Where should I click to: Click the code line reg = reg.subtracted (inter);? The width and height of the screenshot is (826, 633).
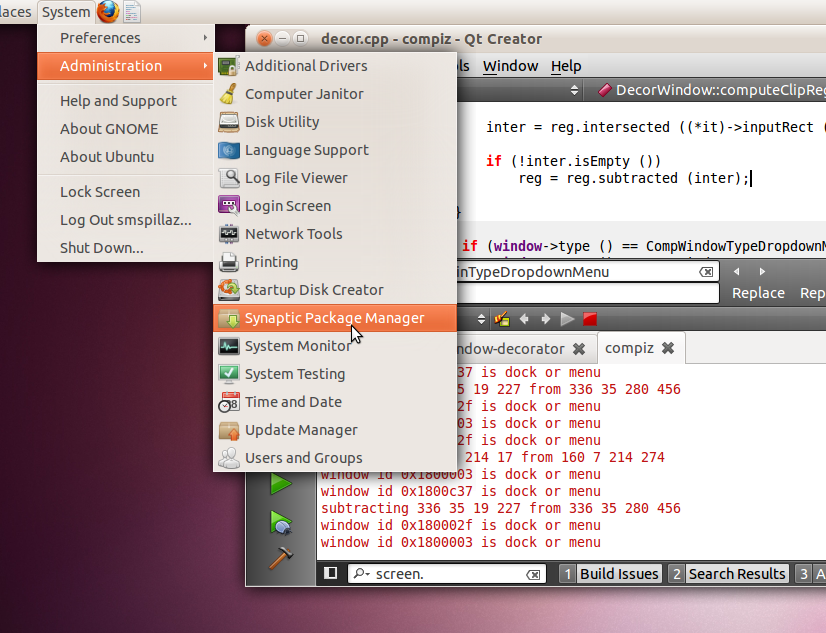click(633, 179)
